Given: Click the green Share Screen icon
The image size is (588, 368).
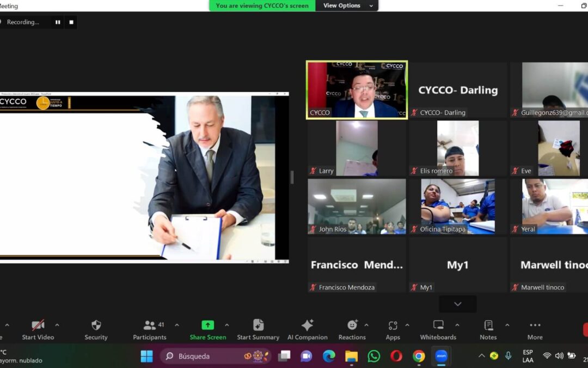Looking at the screenshot, I should [207, 325].
